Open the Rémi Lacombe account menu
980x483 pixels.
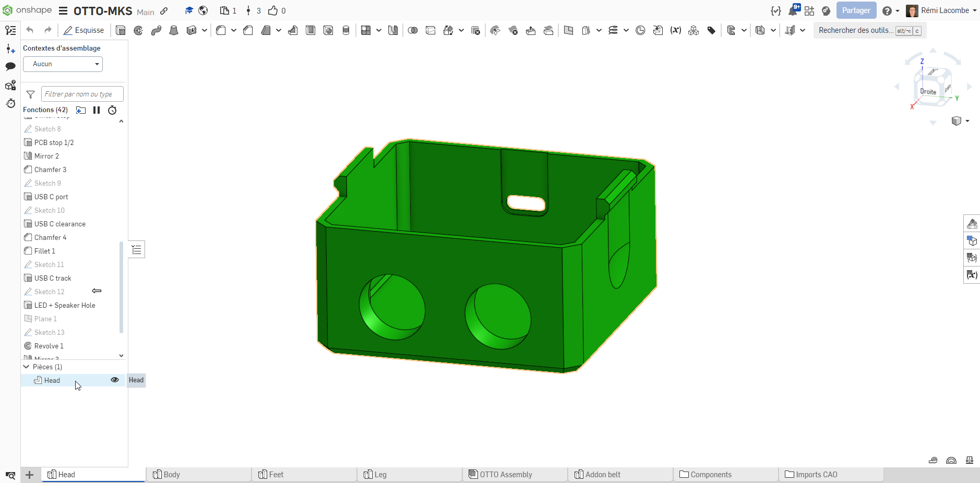[x=941, y=10]
